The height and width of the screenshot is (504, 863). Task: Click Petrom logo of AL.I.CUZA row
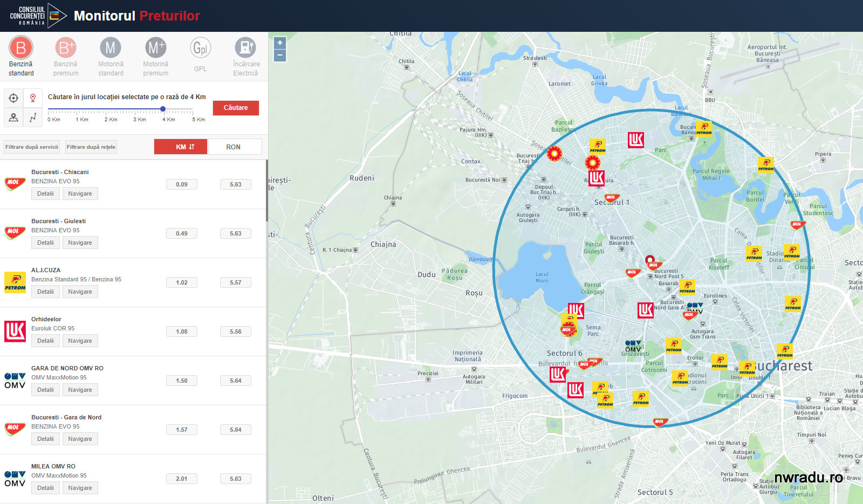pos(15,282)
